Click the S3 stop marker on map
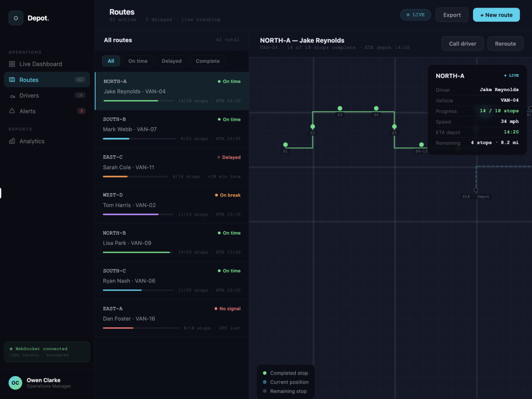 (339, 108)
